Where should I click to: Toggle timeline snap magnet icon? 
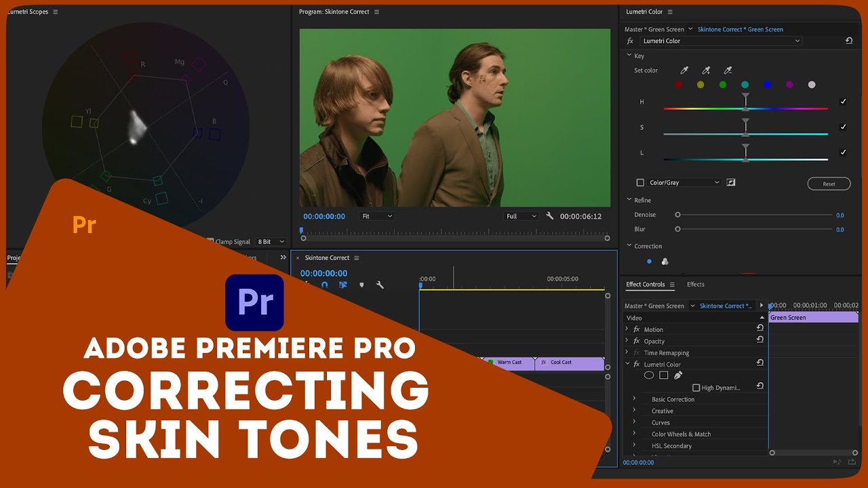click(324, 285)
